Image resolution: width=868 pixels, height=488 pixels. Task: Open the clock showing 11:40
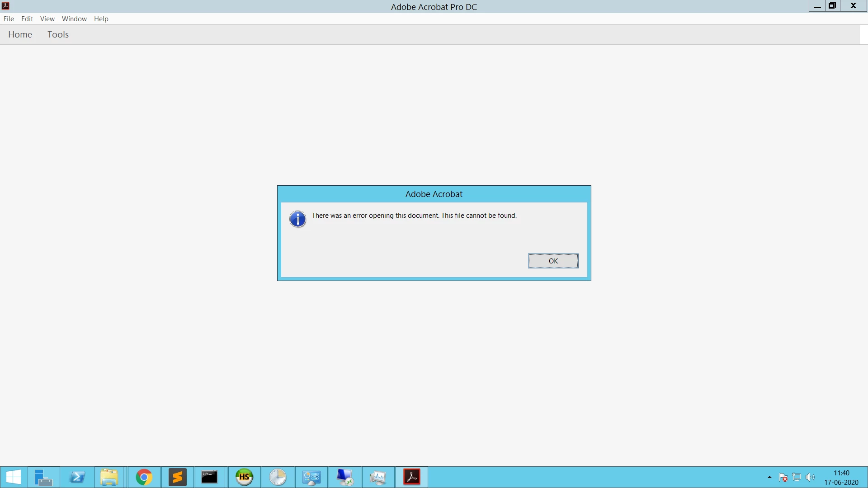point(841,478)
